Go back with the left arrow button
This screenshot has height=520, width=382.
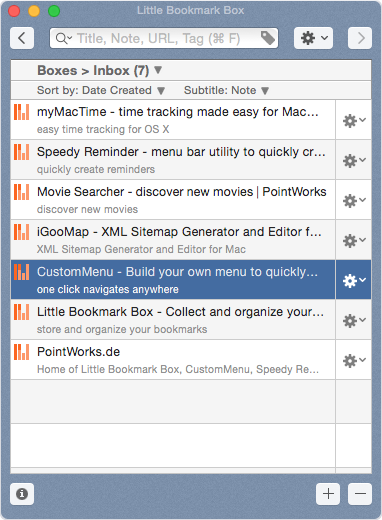(x=22, y=38)
